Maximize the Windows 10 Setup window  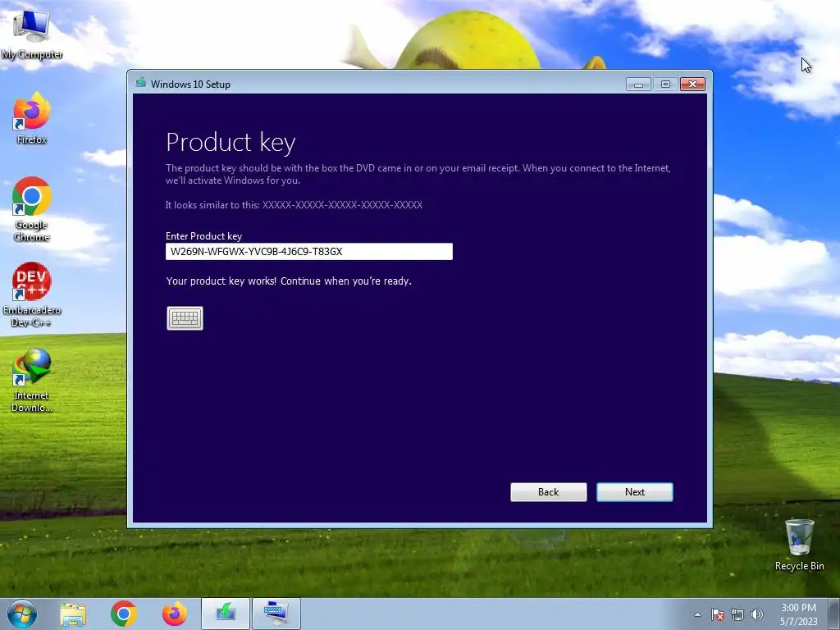665,84
